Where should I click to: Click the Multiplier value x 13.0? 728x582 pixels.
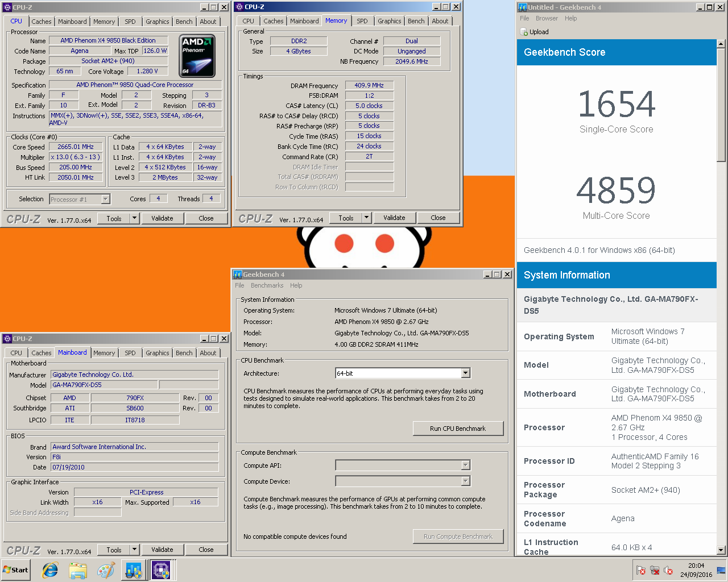76,157
